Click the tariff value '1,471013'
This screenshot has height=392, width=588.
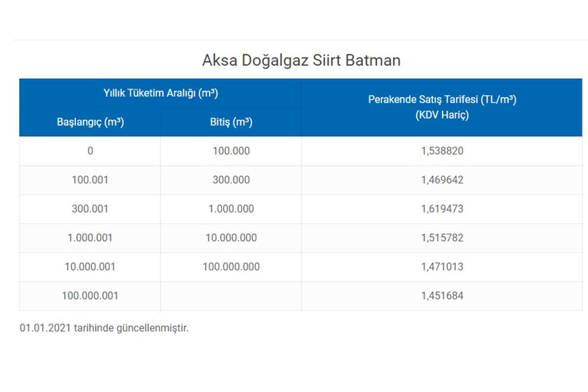(442, 267)
